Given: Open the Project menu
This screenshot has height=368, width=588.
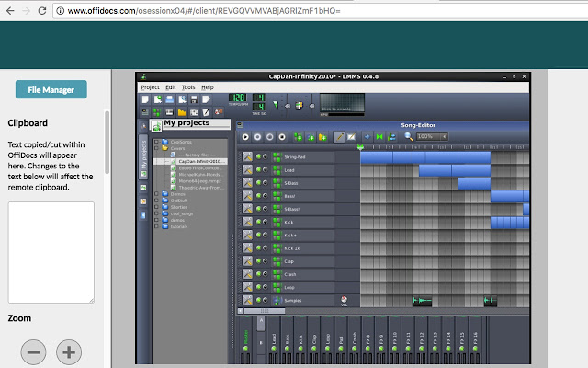Looking at the screenshot, I should (x=150, y=87).
